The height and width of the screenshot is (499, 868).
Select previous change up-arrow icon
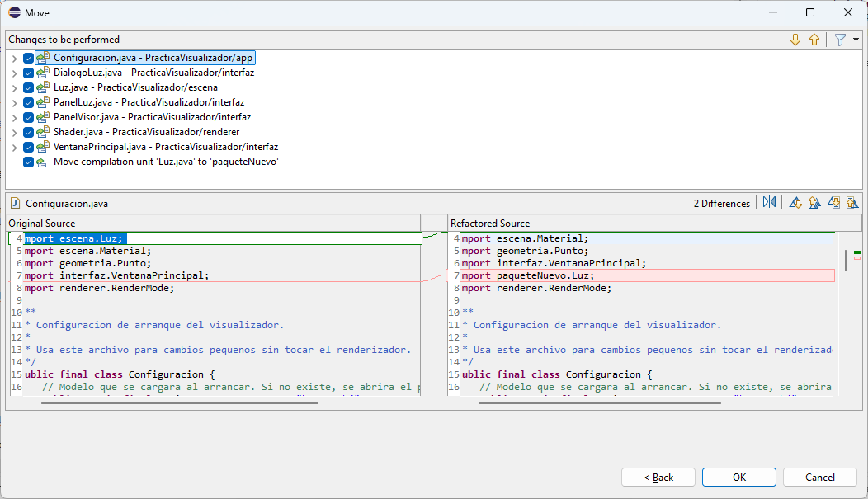[x=814, y=40]
